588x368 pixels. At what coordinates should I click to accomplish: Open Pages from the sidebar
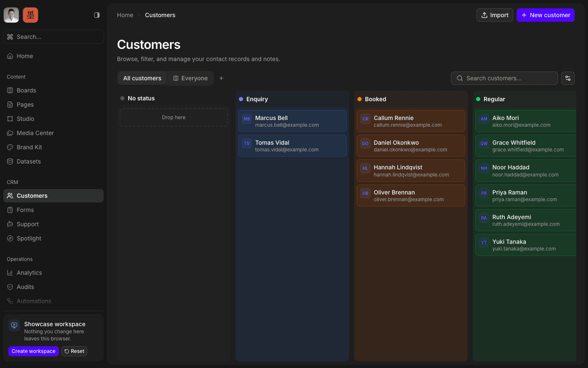click(x=53, y=105)
